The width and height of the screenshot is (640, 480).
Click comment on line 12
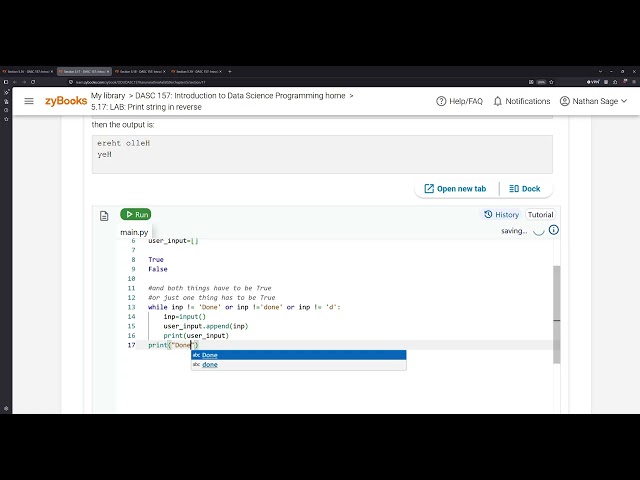[212, 298]
